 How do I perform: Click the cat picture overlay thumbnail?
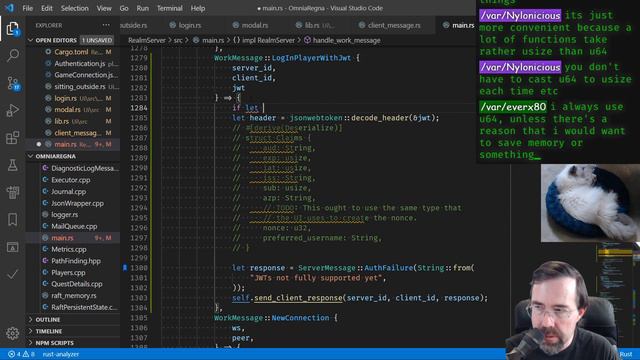[x=590, y=203]
